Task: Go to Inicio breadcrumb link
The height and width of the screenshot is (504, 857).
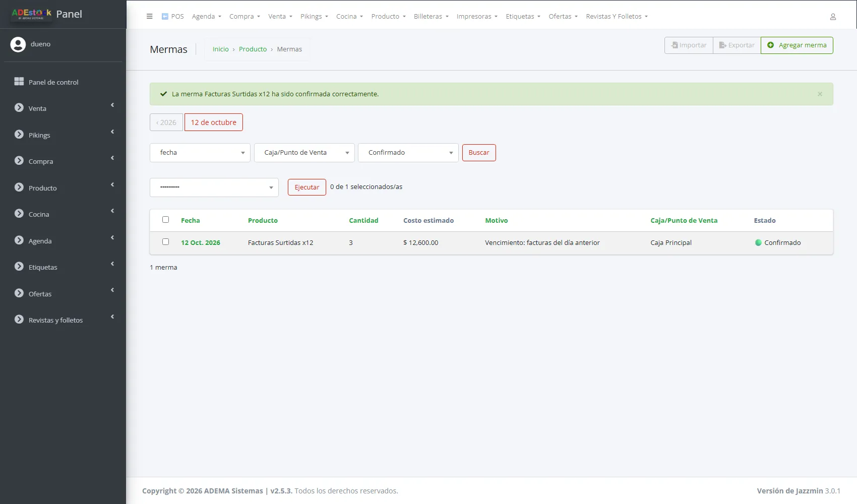Action: (x=221, y=49)
